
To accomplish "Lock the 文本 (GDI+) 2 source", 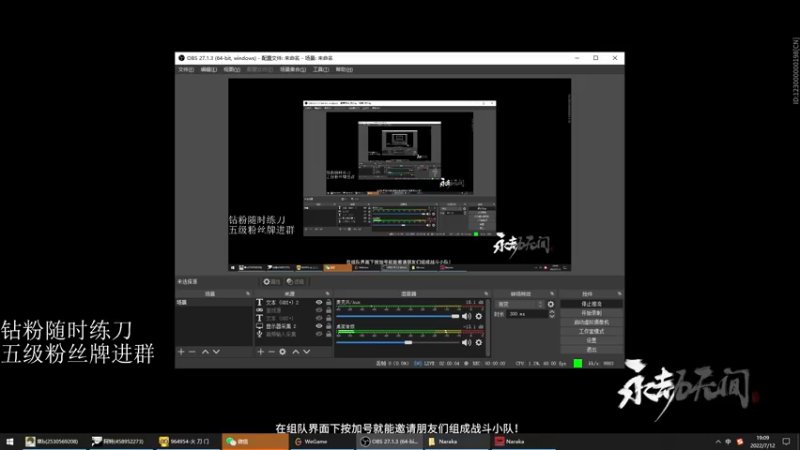I will point(329,303).
